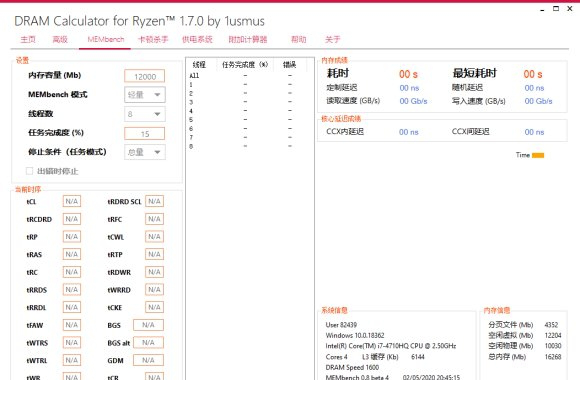Click the 任务完成度 (%) input field
Image resolution: width=580 pixels, height=395 pixels.
[145, 134]
